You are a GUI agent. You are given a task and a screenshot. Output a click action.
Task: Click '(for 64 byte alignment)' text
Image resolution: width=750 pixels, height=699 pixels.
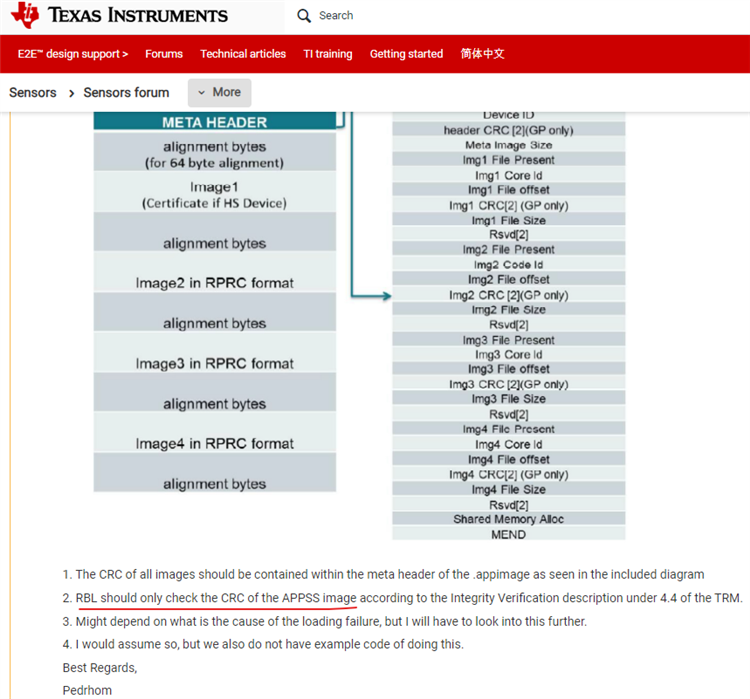click(214, 163)
